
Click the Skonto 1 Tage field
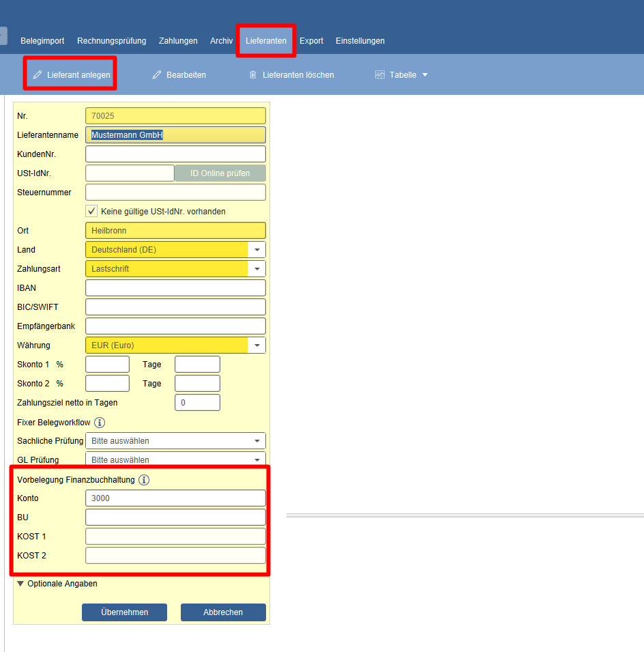(197, 365)
